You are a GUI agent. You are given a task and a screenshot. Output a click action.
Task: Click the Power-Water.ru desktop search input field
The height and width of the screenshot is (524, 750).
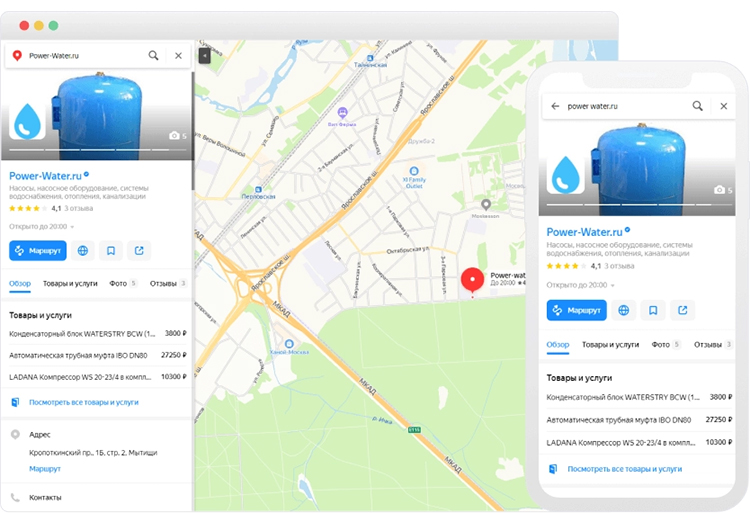85,56
